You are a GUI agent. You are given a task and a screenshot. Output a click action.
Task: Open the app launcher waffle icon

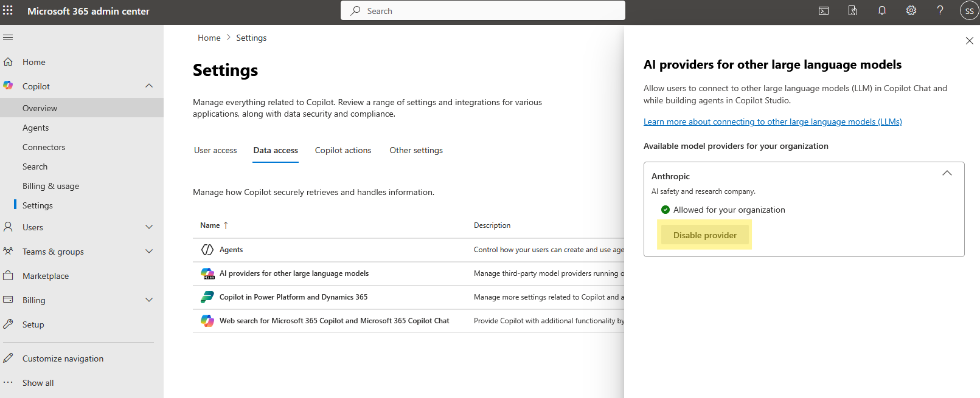tap(8, 11)
